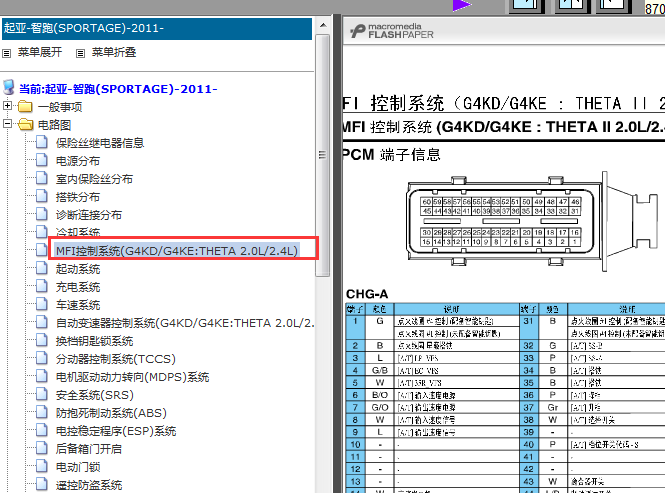The image size is (665, 493).
Task: Click terminal row 4 wire color G/B
Action: pyautogui.click(x=380, y=370)
